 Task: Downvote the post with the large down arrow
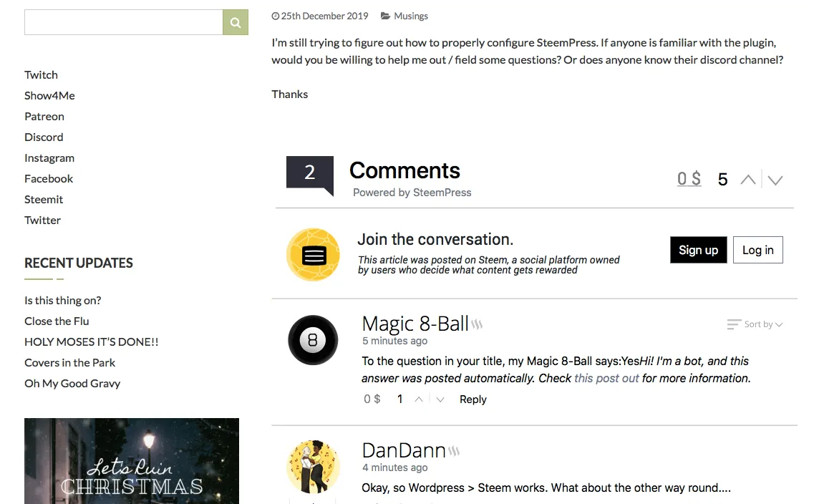point(775,180)
